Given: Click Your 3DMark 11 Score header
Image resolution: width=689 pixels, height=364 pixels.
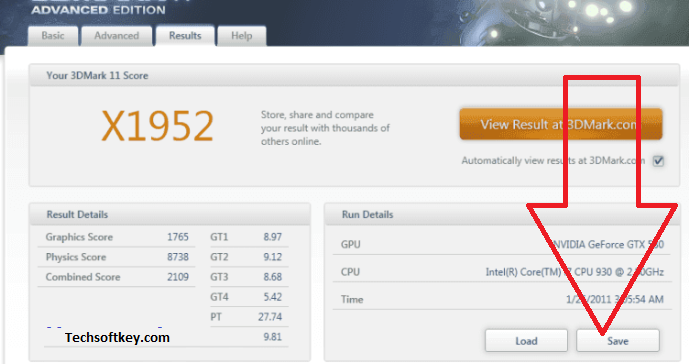Looking at the screenshot, I should click(354, 75).
